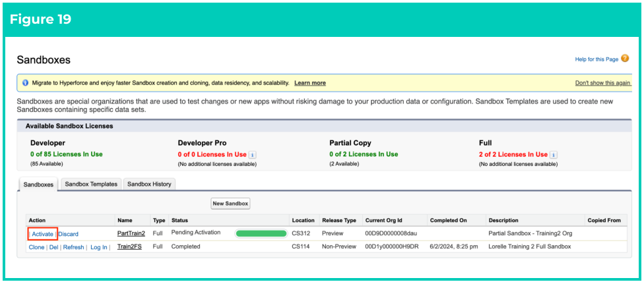644x282 pixels.
Task: Switch to the Sandbox Templates tab
Action: 91,184
